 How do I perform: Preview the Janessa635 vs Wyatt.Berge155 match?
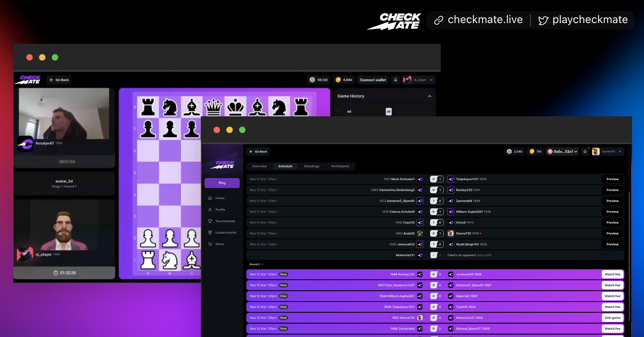[x=613, y=245]
